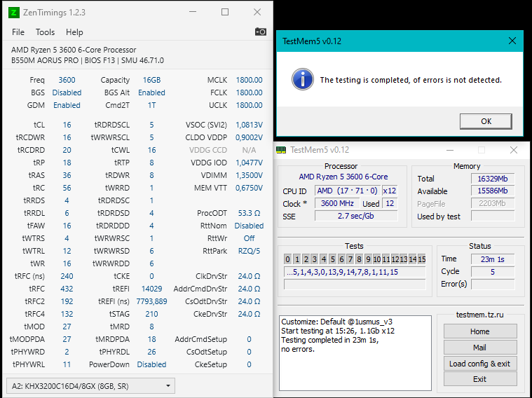Open the Help menu in ZenTimings
The width and height of the screenshot is (532, 398).
click(x=74, y=32)
